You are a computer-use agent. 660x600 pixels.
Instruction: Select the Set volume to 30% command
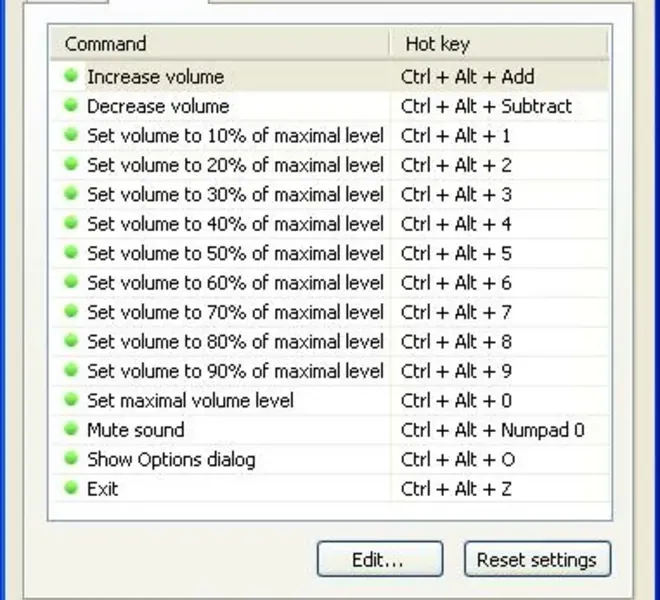pyautogui.click(x=235, y=194)
